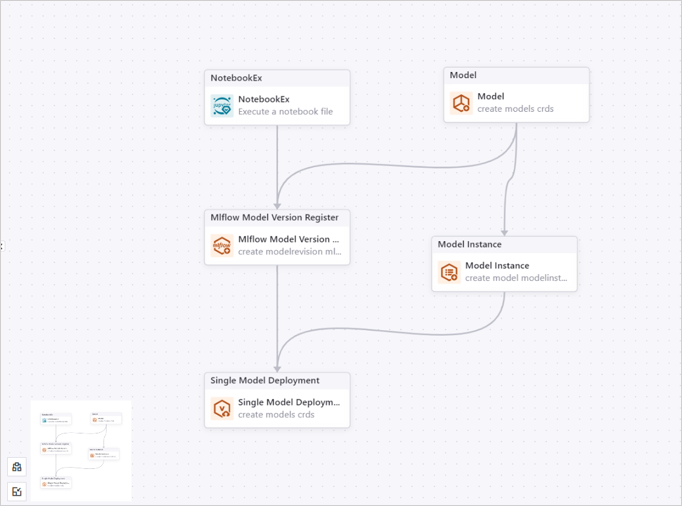This screenshot has height=506, width=682.
Task: Click the Model node cube icon
Action: coord(461,103)
